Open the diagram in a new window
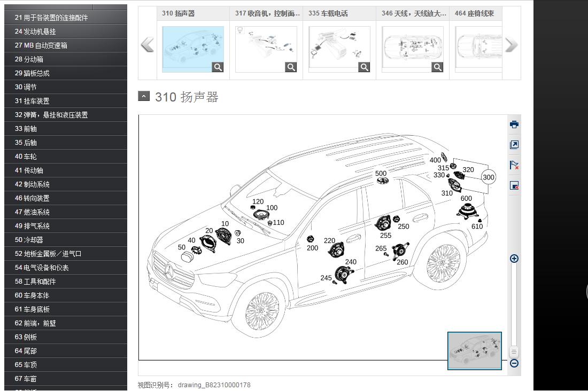Screen dimensions: 588x391 coord(514,144)
